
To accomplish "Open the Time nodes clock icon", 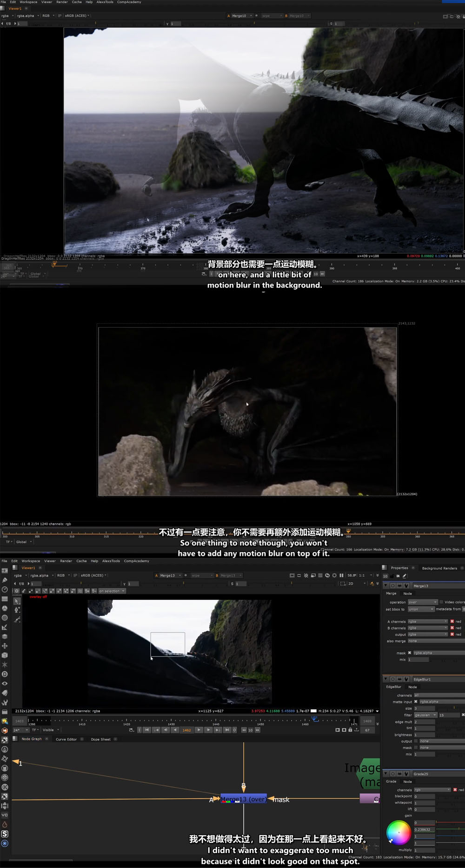I will (5, 589).
